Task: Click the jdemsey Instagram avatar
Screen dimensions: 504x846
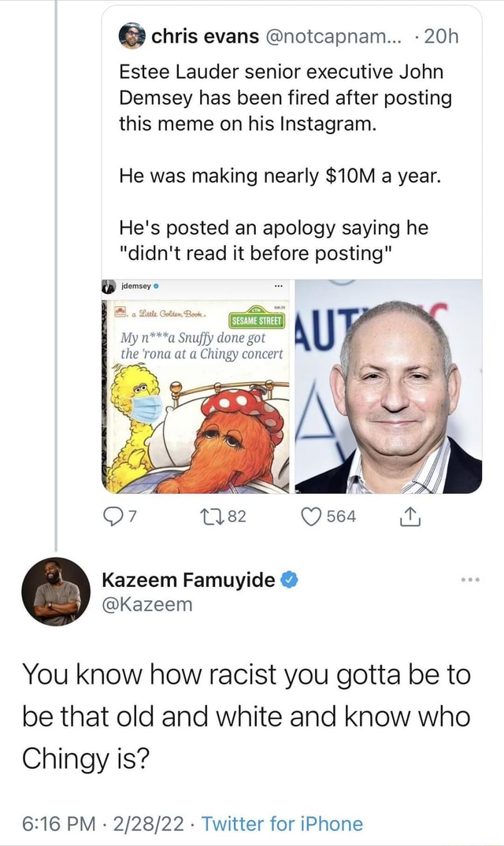Action: (x=109, y=289)
